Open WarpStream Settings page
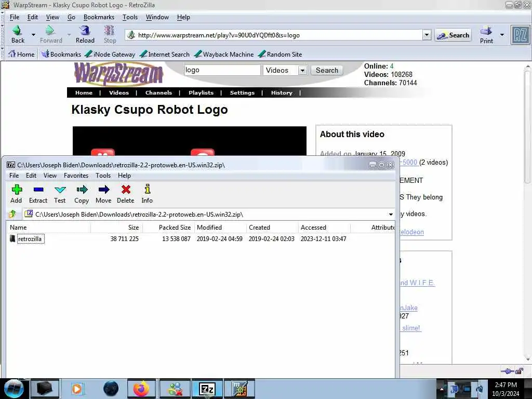 coord(242,92)
